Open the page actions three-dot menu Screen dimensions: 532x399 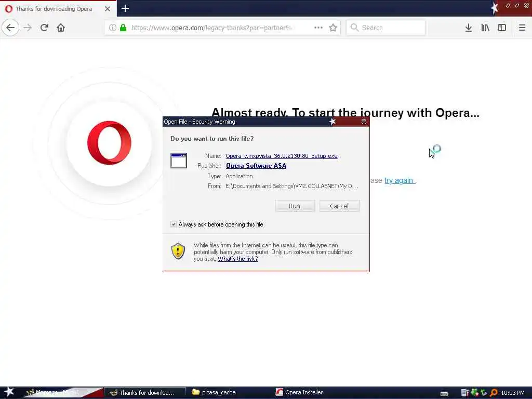[318, 28]
